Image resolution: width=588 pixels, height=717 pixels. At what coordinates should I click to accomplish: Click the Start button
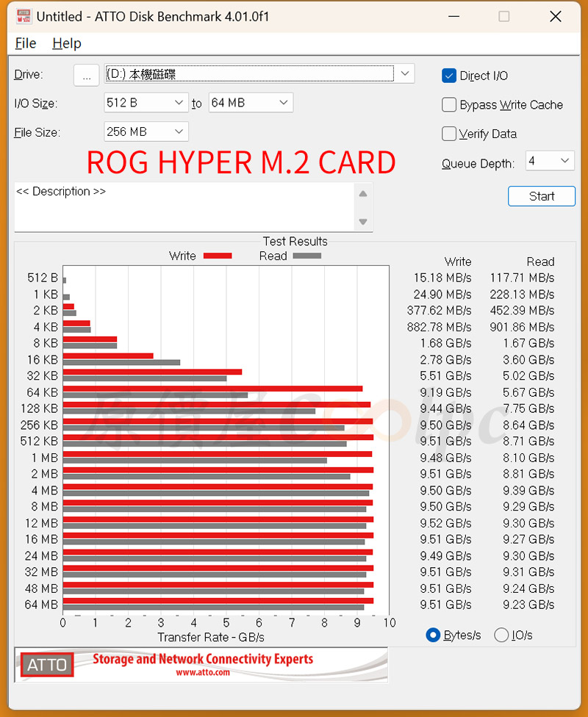tap(542, 196)
